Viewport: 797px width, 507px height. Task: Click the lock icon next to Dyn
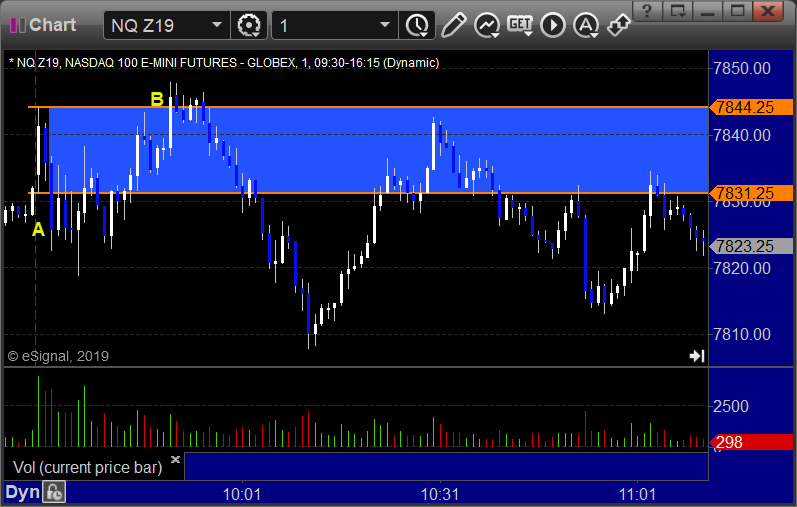click(x=54, y=492)
